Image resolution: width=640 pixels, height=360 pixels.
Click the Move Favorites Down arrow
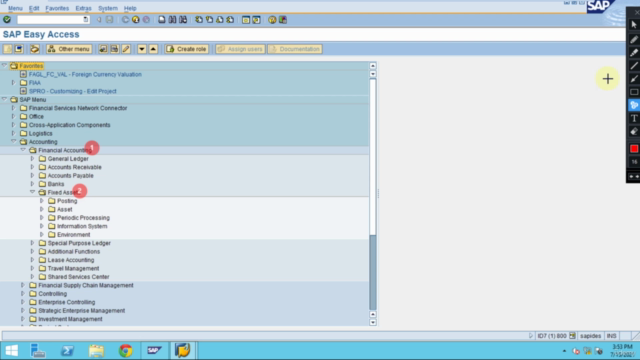(142, 49)
